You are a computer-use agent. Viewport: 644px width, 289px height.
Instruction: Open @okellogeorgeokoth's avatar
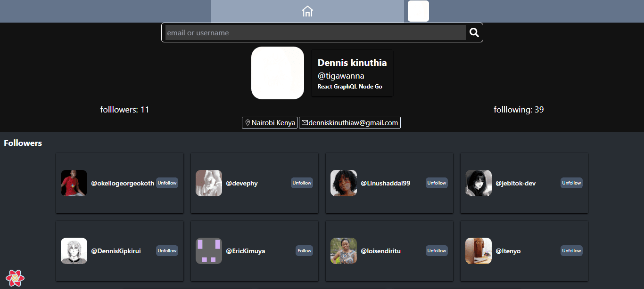(x=74, y=183)
